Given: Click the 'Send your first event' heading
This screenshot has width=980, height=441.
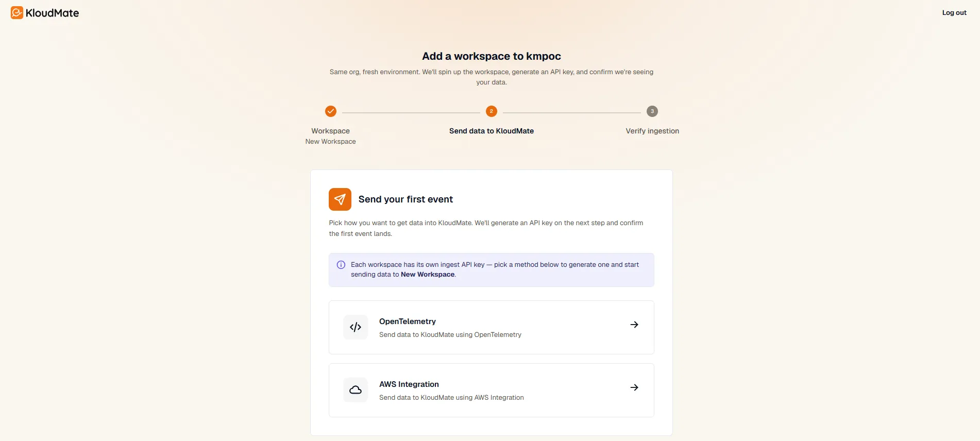Looking at the screenshot, I should 406,199.
